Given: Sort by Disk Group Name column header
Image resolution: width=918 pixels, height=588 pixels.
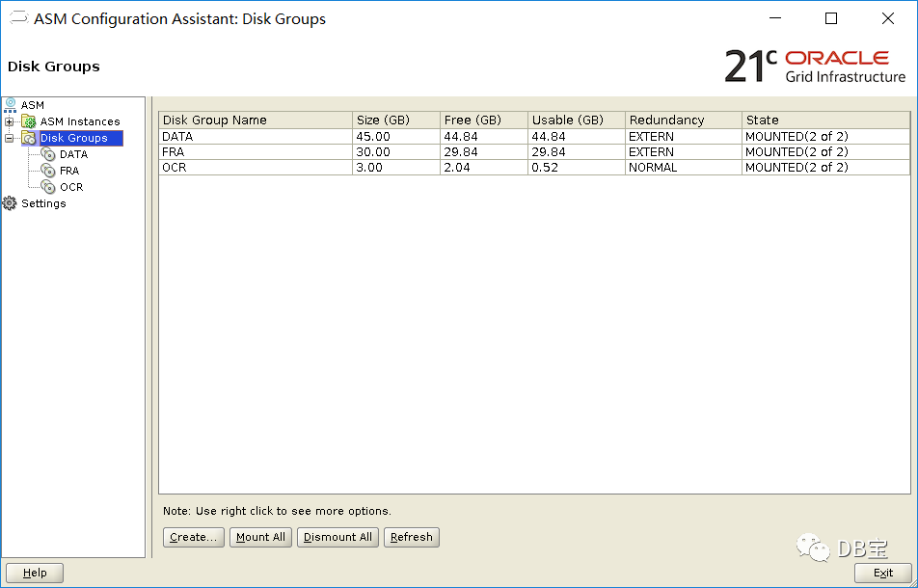Looking at the screenshot, I should (256, 120).
